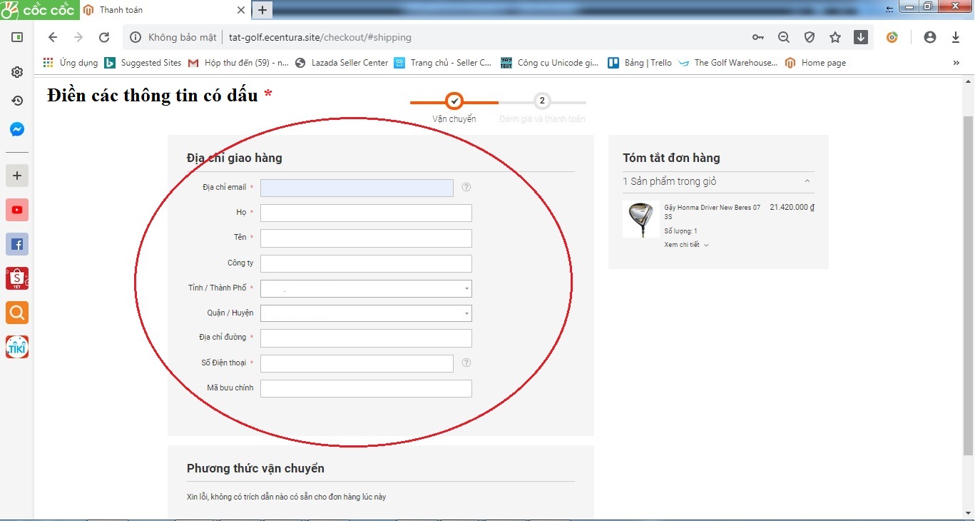Open the Facebook sidebar shortcut

coord(17,245)
